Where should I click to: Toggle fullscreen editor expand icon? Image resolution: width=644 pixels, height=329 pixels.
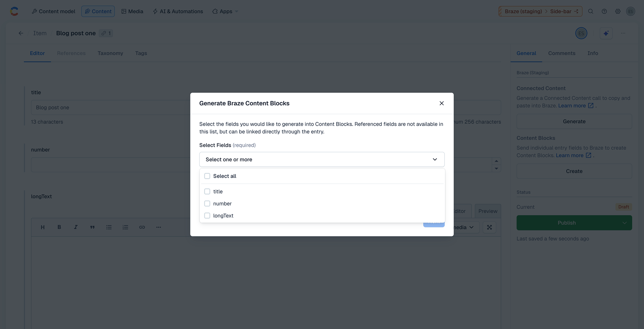[489, 227]
